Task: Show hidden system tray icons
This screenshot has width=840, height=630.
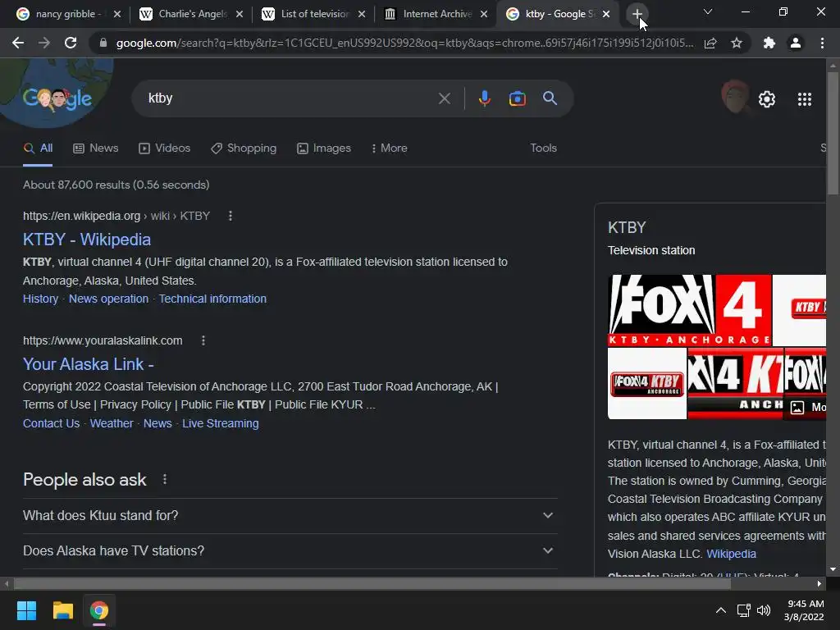Action: point(721,610)
